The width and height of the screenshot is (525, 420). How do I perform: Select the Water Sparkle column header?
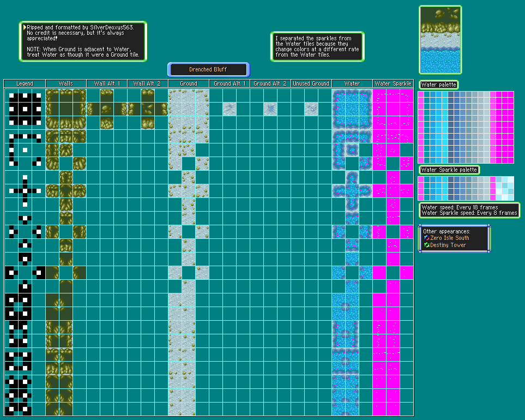click(x=393, y=83)
